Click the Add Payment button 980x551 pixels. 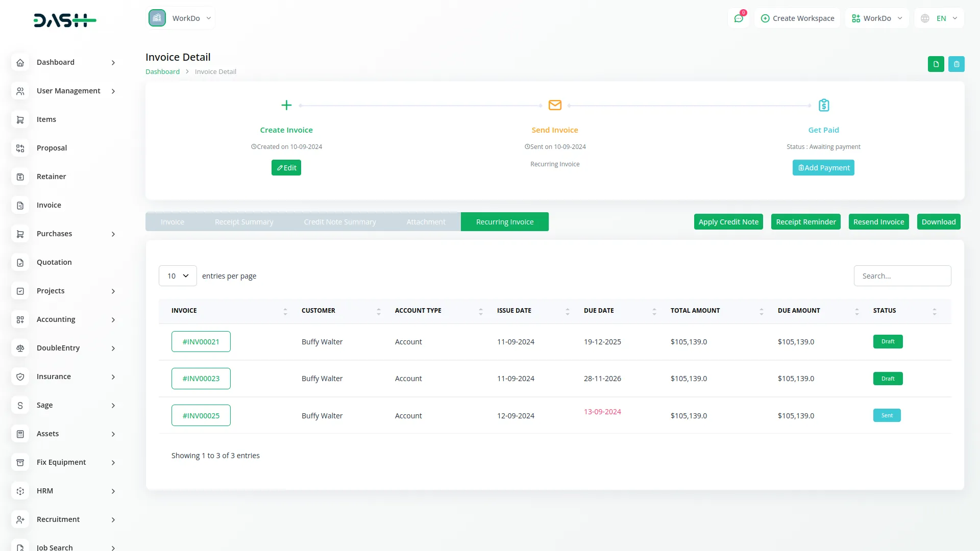click(x=823, y=168)
